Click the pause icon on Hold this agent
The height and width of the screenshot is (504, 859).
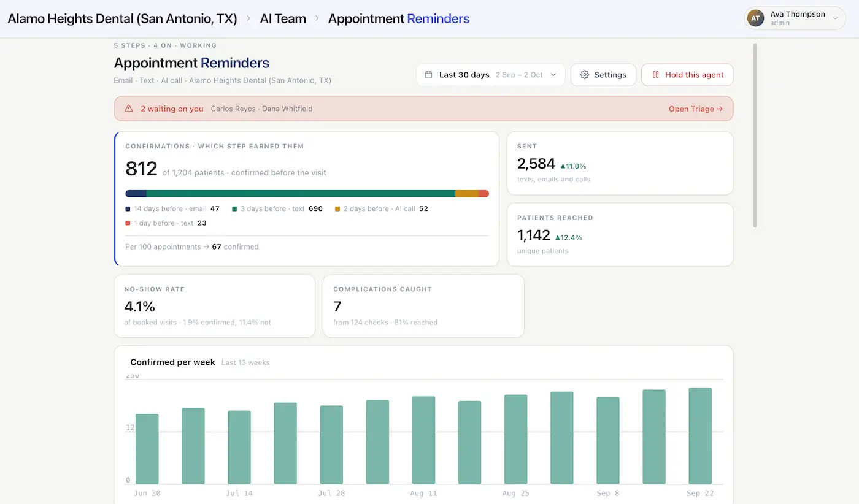pyautogui.click(x=655, y=75)
